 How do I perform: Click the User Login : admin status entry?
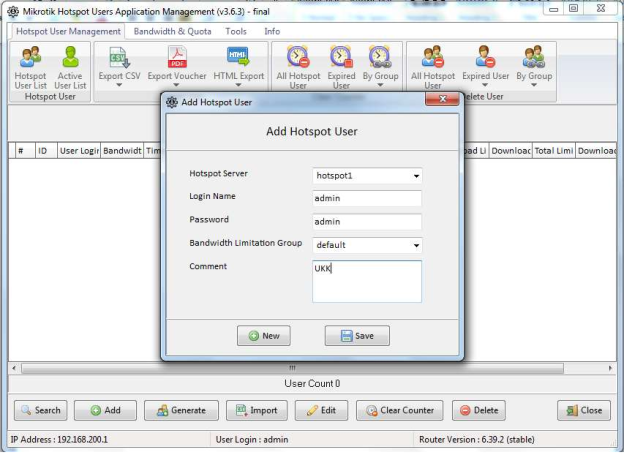252,439
